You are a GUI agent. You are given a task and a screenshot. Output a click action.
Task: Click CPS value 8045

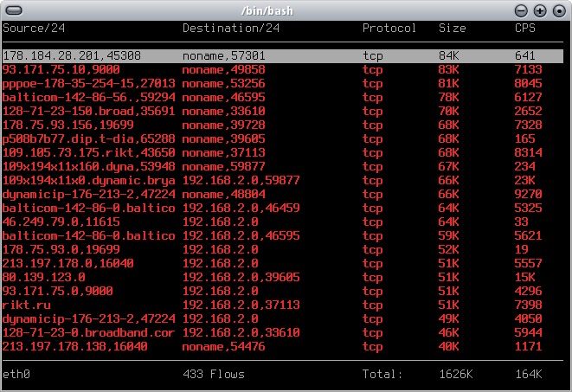528,83
